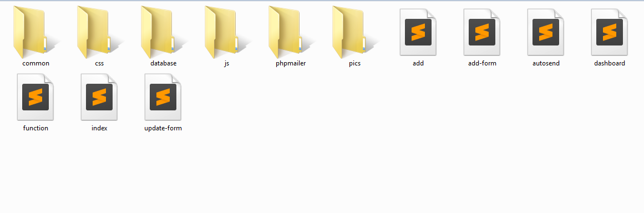Click the "phpmailer" folder name label
The width and height of the screenshot is (644, 213).
click(291, 64)
